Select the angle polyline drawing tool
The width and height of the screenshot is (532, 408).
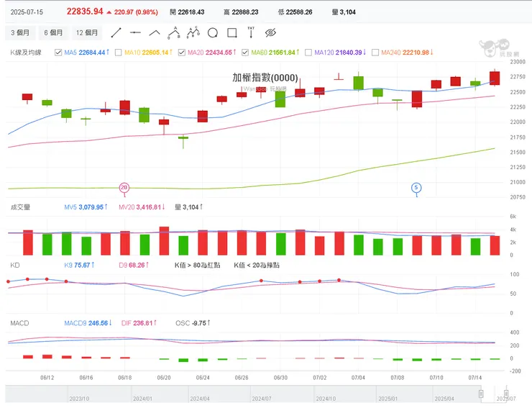[x=155, y=33]
